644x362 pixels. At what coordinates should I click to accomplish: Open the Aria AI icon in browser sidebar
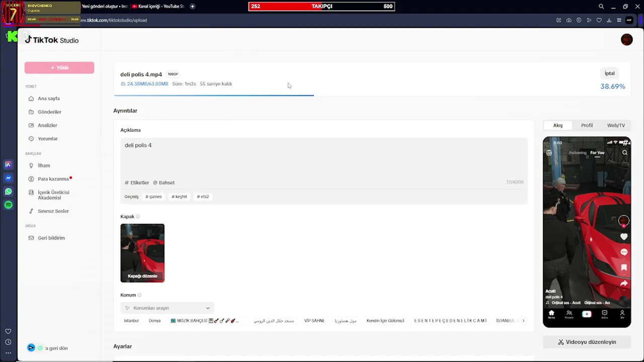(8, 164)
